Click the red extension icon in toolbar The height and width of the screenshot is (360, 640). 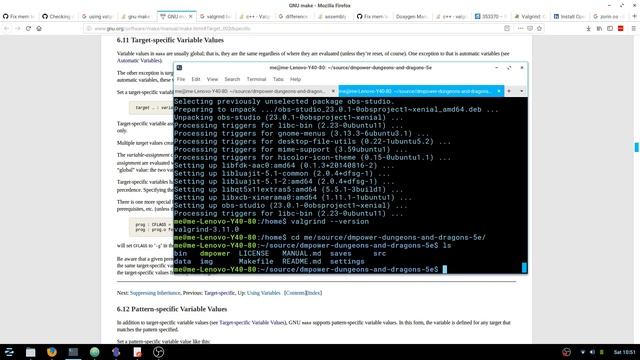pos(621,29)
